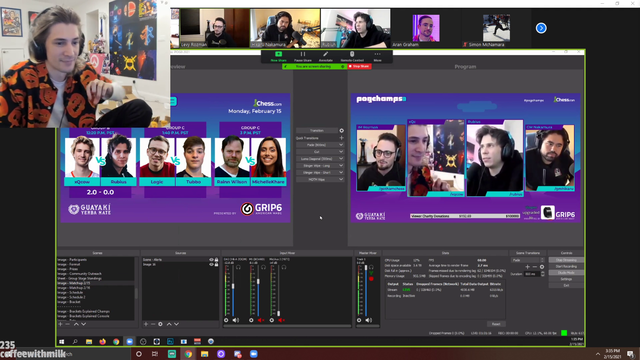
Task: Open File Explorer in outer taskbar
Action: pos(204,354)
